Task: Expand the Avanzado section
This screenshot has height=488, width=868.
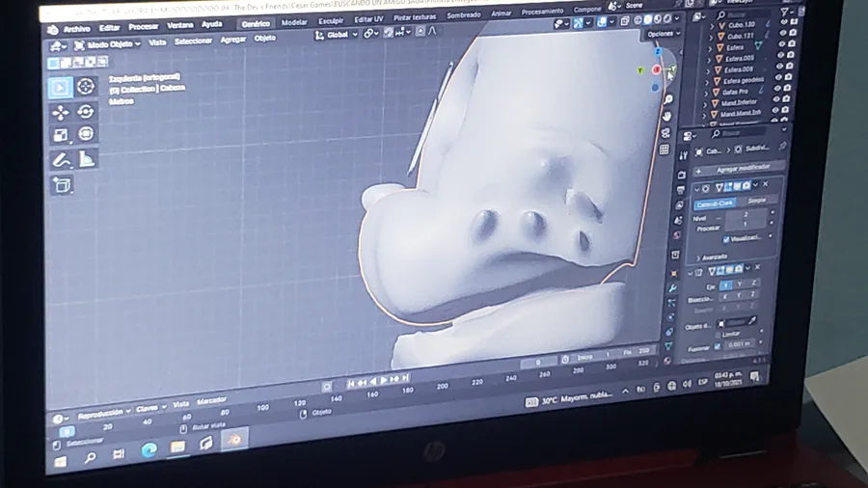Action: click(x=713, y=258)
